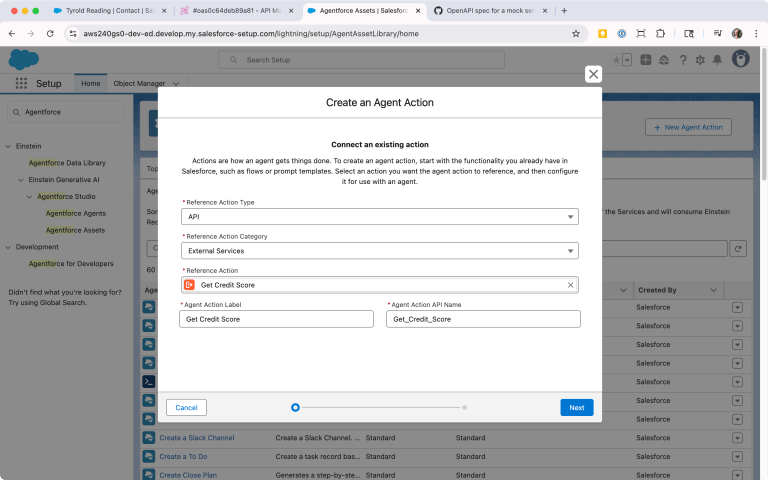Refresh the actions list
The height and width of the screenshot is (480, 768).
pos(738,248)
